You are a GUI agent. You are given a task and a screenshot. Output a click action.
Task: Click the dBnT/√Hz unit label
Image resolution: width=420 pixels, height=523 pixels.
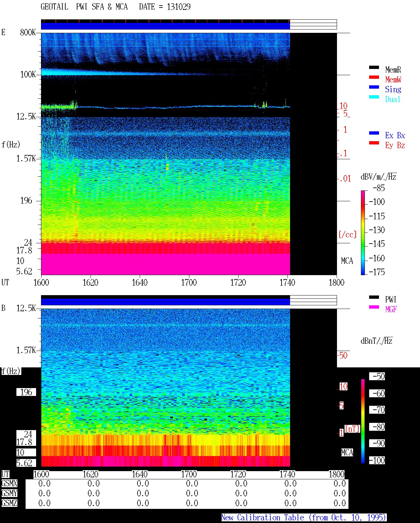(377, 341)
